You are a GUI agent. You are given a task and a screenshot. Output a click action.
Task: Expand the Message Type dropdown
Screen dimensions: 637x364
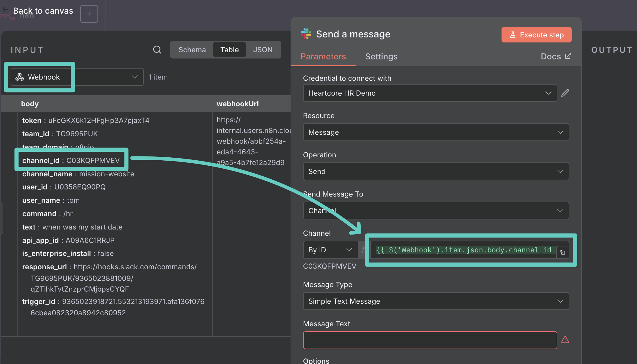[436, 301]
